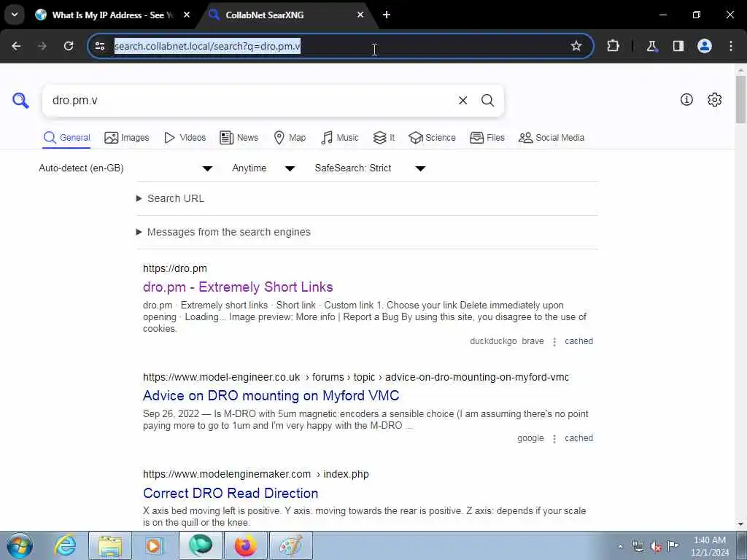Open the profile avatar menu
This screenshot has width=747, height=560.
(705, 46)
